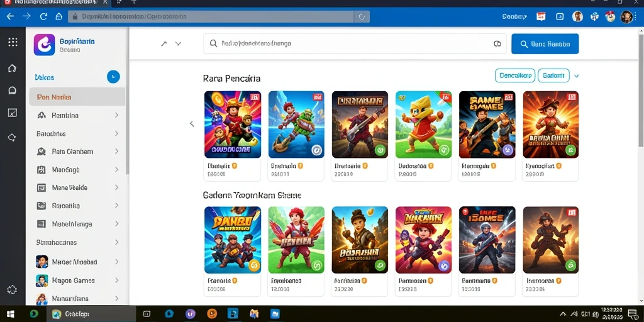
Task: Click the calendar icon in the top-right toolbar
Action: [x=541, y=16]
